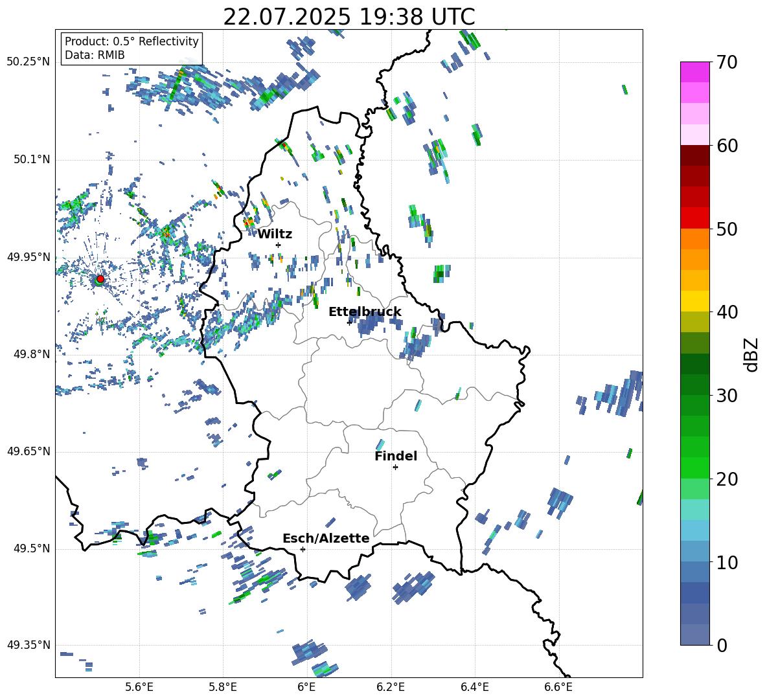The height and width of the screenshot is (700, 767).
Task: Click the Wiltz station cross marker
Action: click(x=279, y=245)
